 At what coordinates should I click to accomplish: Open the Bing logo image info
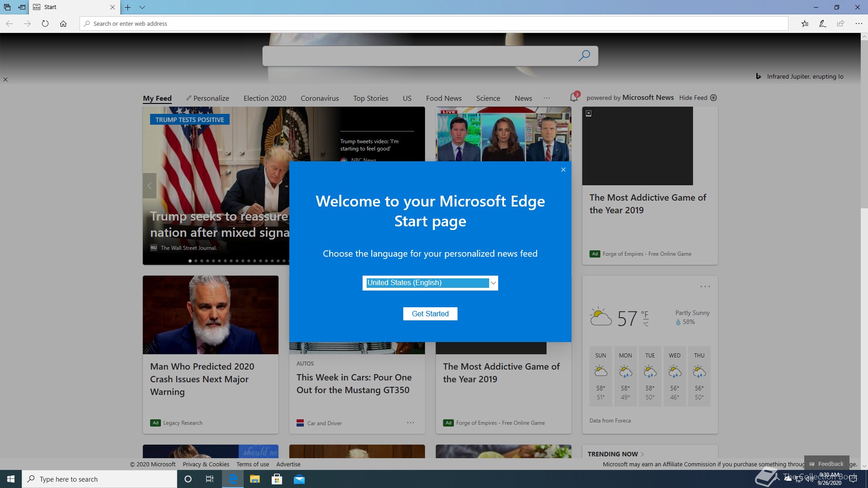click(x=759, y=76)
